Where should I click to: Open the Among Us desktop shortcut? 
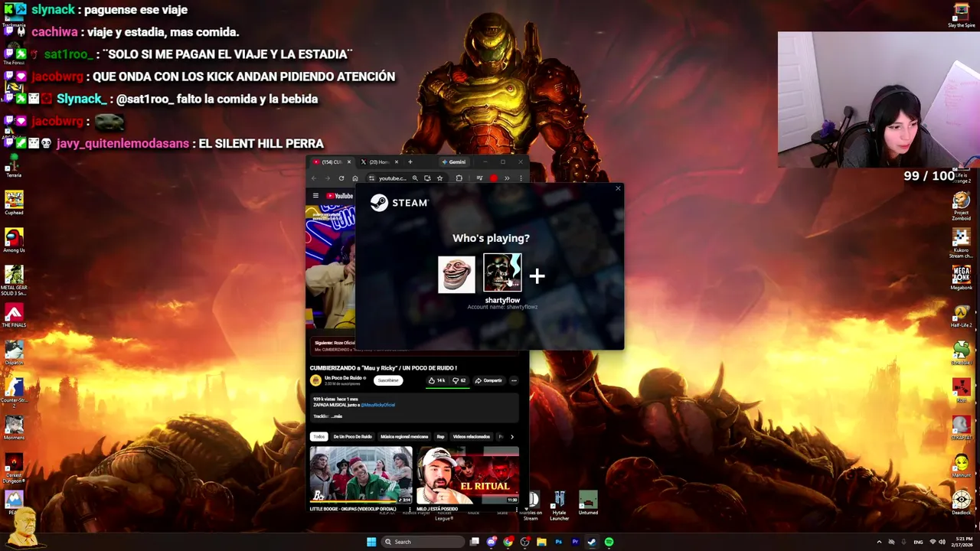(14, 240)
